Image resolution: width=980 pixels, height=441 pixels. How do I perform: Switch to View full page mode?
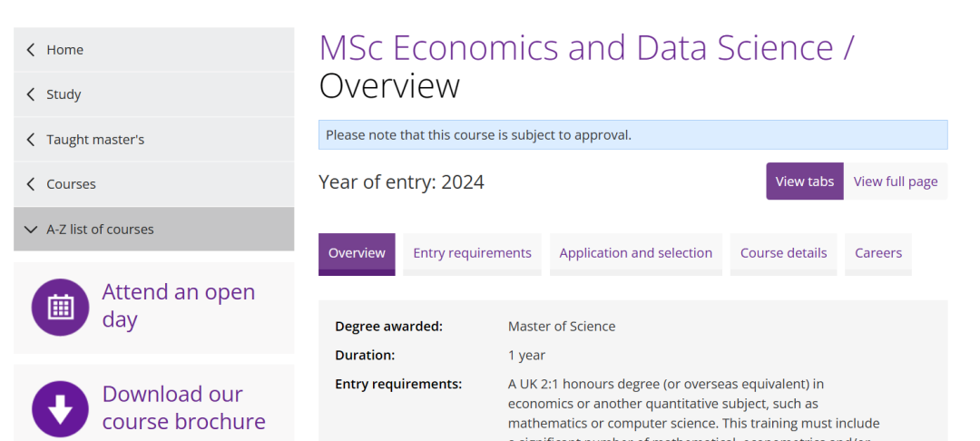pos(895,181)
